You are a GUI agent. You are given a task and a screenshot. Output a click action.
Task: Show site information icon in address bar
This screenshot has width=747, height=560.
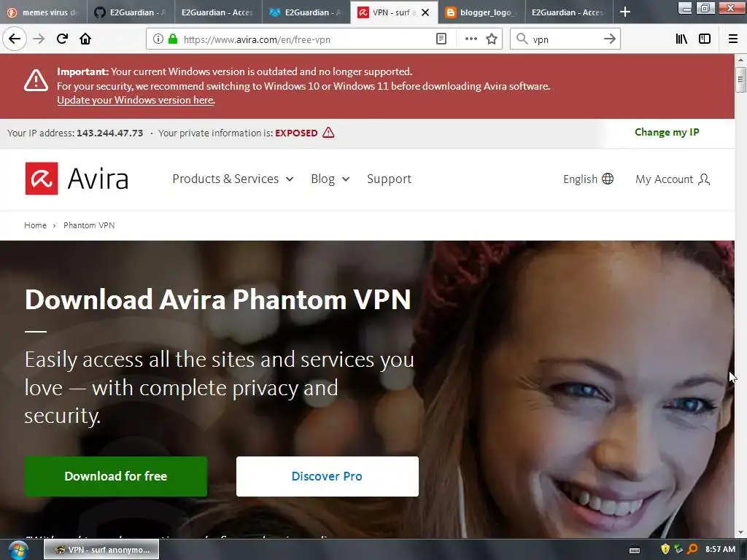pyautogui.click(x=158, y=39)
